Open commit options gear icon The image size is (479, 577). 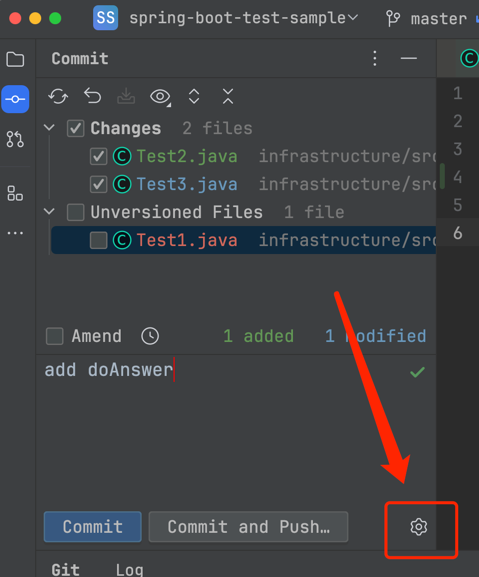(x=419, y=527)
